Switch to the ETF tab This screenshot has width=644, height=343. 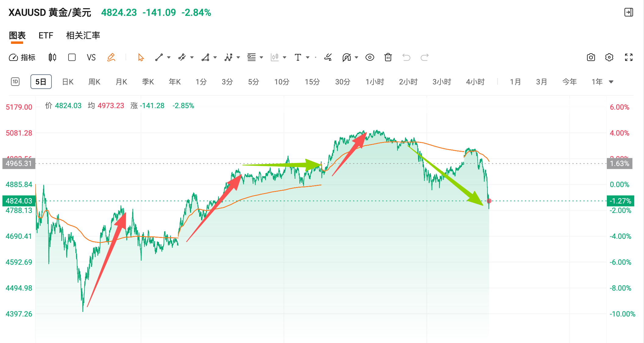tap(46, 36)
